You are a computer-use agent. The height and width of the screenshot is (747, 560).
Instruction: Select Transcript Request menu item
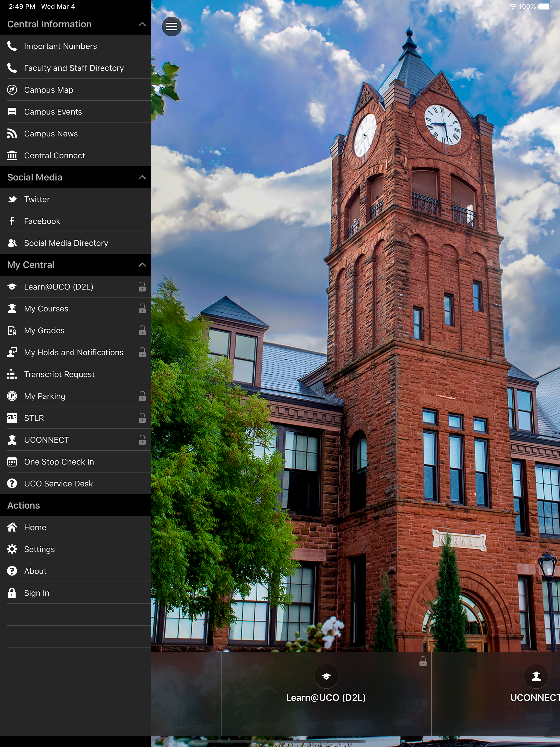coord(59,374)
